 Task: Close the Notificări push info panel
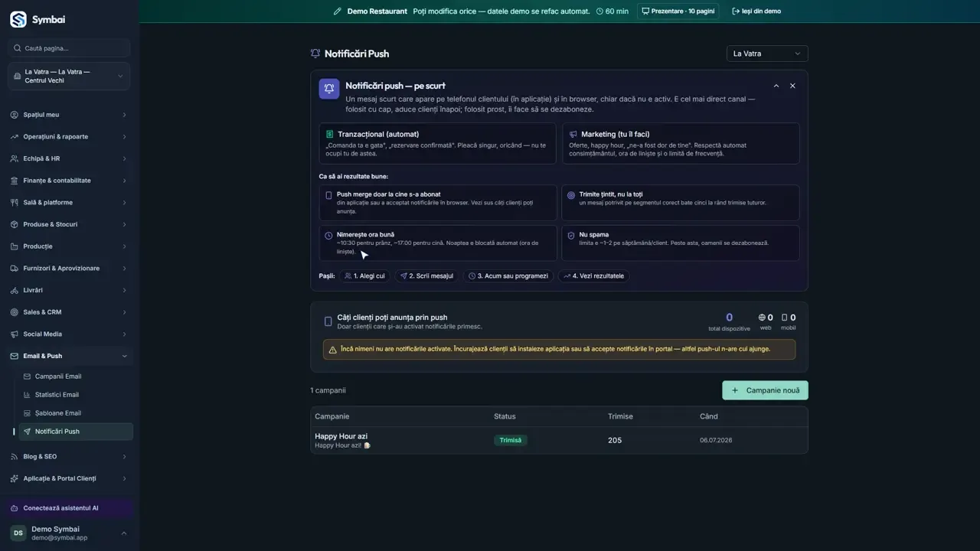pyautogui.click(x=792, y=86)
